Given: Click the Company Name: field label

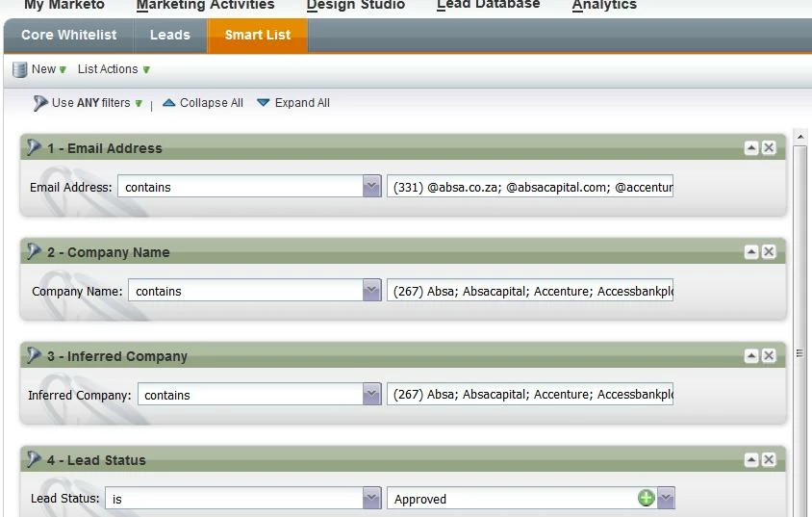Looking at the screenshot, I should (x=77, y=292).
